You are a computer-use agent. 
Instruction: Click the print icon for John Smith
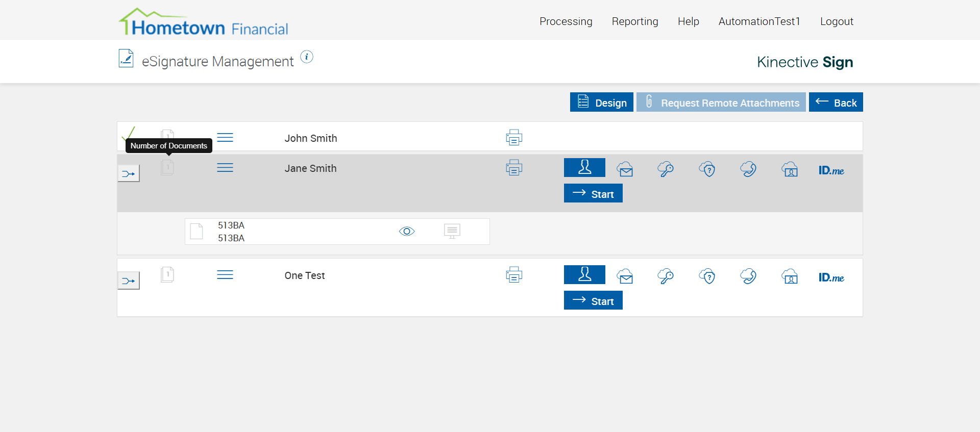(514, 137)
